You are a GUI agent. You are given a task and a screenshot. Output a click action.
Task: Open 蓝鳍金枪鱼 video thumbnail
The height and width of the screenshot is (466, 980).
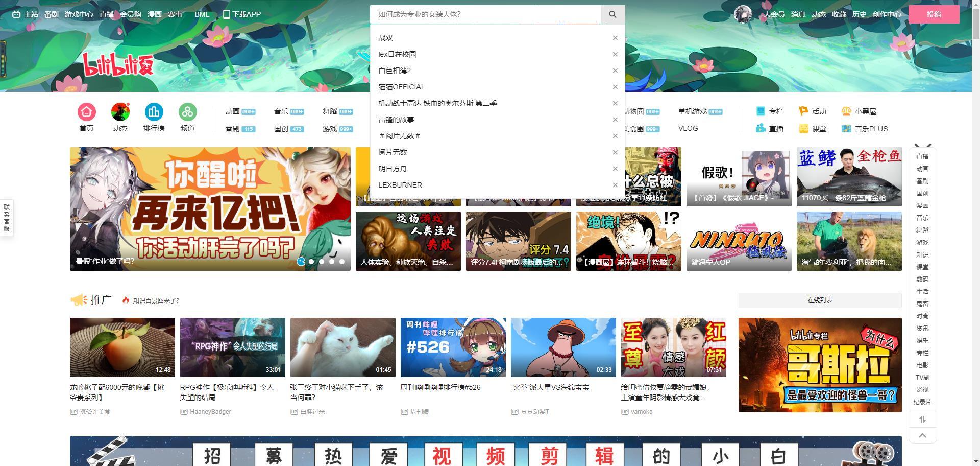[x=849, y=177]
